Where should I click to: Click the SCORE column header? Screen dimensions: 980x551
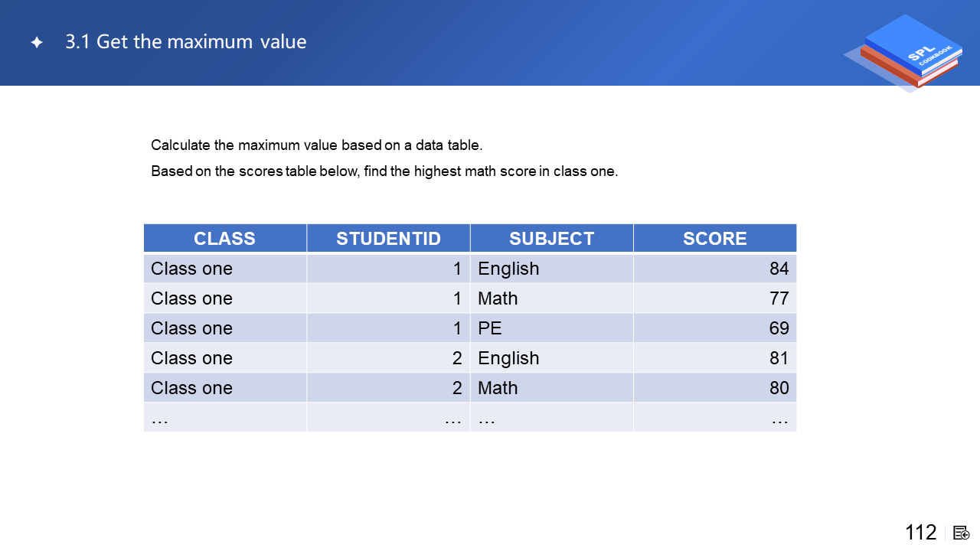pos(714,239)
